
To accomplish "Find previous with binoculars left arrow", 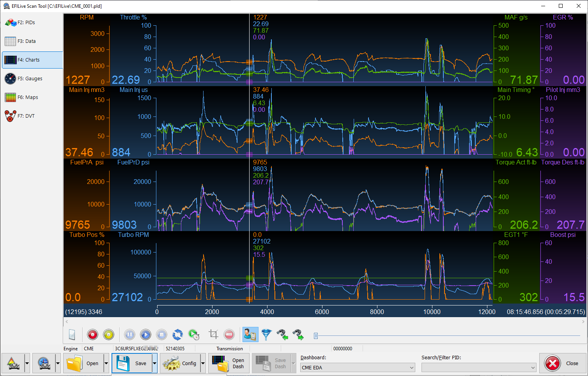I will (x=283, y=335).
